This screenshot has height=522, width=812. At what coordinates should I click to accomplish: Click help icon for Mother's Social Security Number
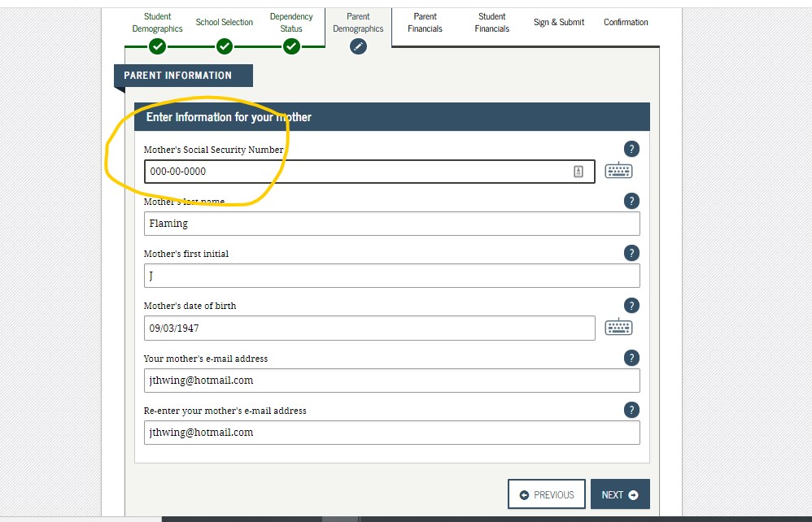[631, 149]
